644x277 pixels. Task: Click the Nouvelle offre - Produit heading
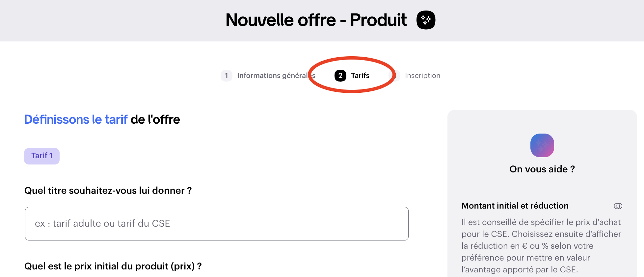tap(316, 20)
